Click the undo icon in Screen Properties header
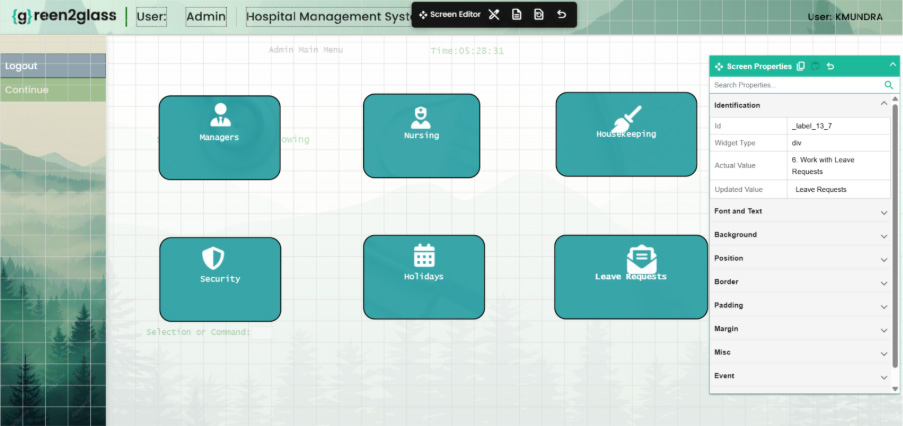 [830, 66]
